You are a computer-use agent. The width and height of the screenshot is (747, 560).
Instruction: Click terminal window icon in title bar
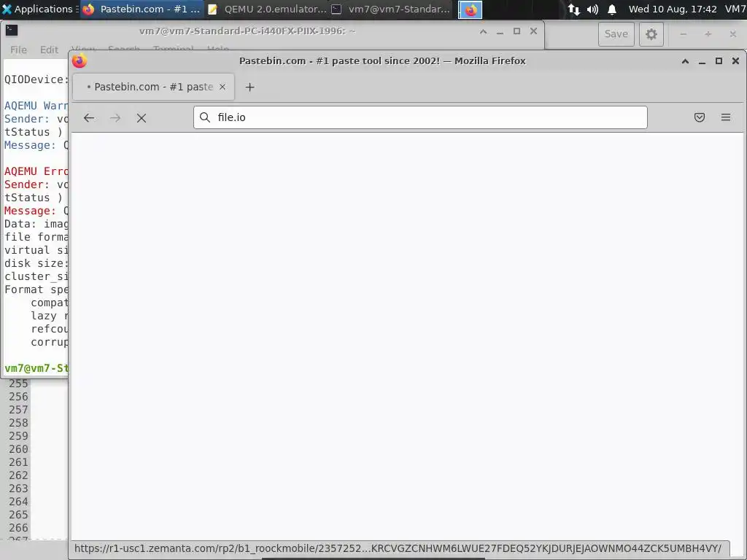(12, 31)
